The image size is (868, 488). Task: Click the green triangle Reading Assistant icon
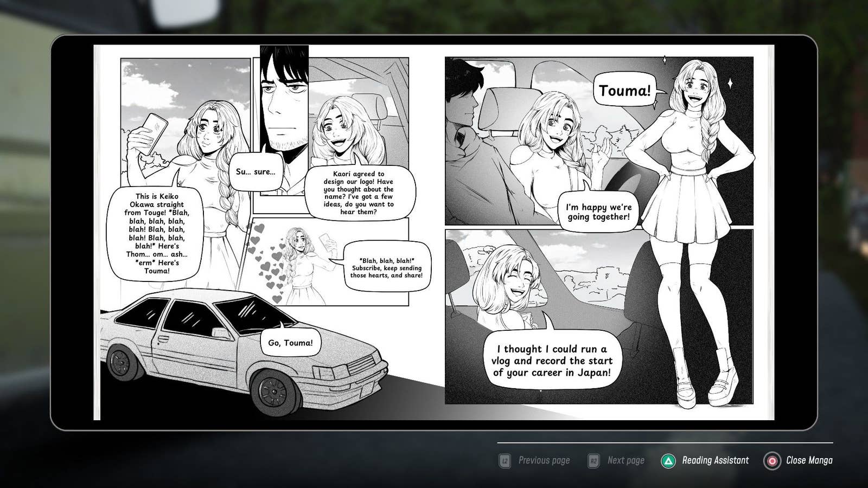668,461
